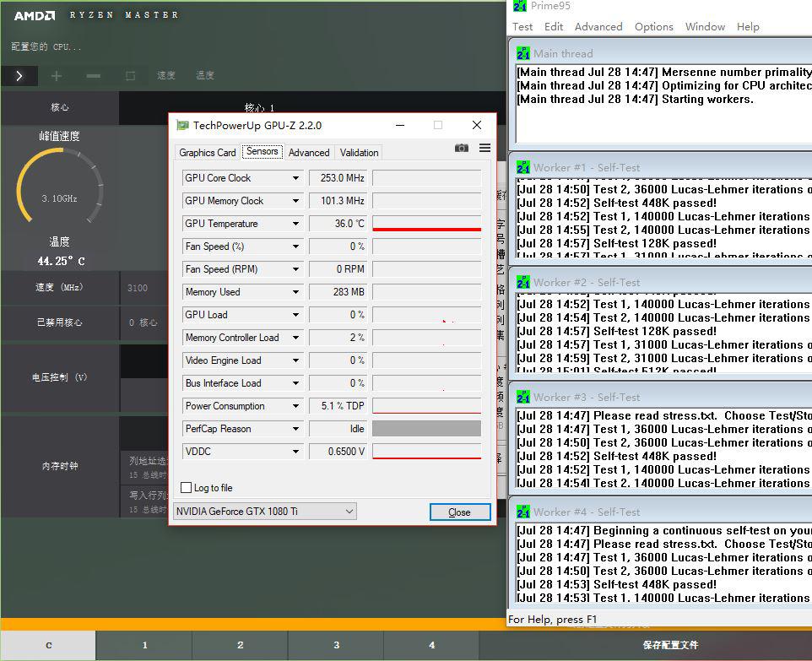Click the Memory Used value field
The image size is (812, 661).
[338, 292]
